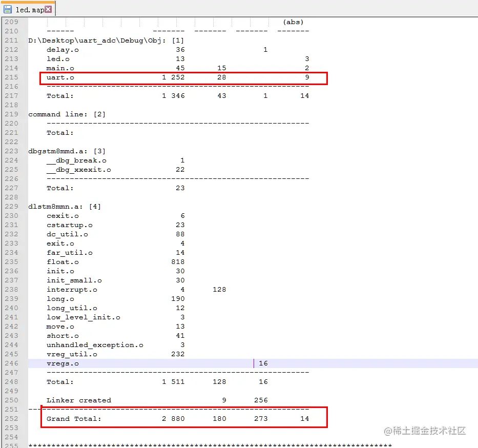The height and width of the screenshot is (448, 478).
Task: Click the text 'long.o' on line 239
Action: click(x=60, y=299)
